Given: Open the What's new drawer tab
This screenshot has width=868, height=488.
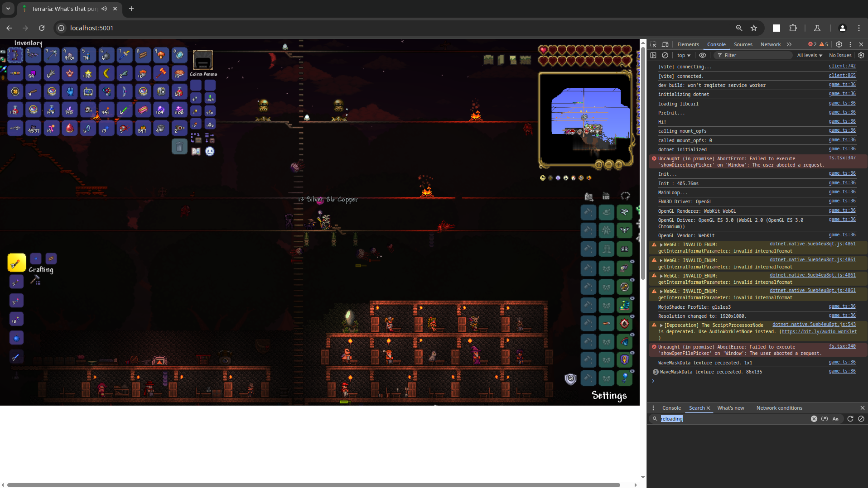Looking at the screenshot, I should [730, 408].
